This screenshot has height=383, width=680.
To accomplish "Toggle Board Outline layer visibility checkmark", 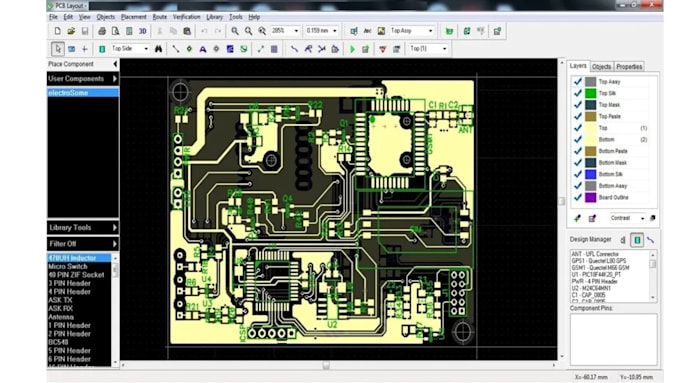I will 577,197.
